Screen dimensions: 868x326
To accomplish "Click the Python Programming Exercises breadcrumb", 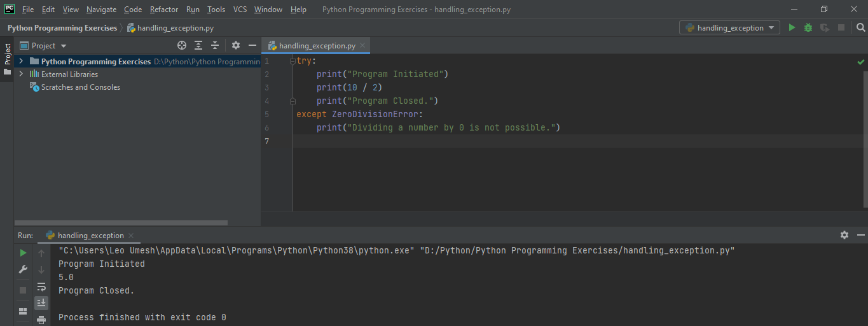I will (x=62, y=28).
